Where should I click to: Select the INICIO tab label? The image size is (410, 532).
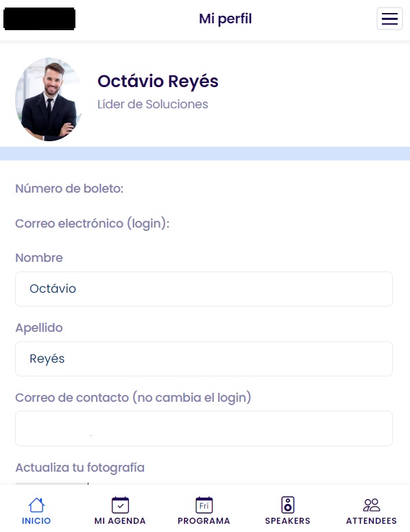36,521
